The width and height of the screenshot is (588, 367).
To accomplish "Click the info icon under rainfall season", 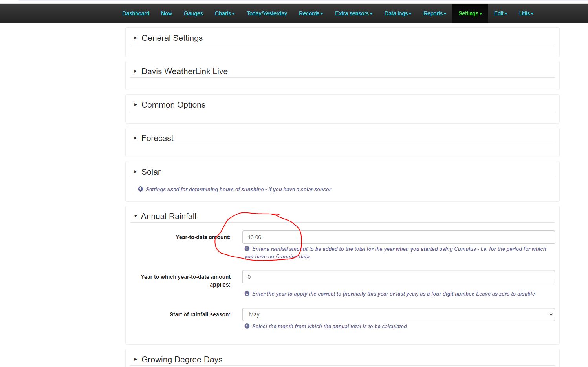I will click(247, 326).
